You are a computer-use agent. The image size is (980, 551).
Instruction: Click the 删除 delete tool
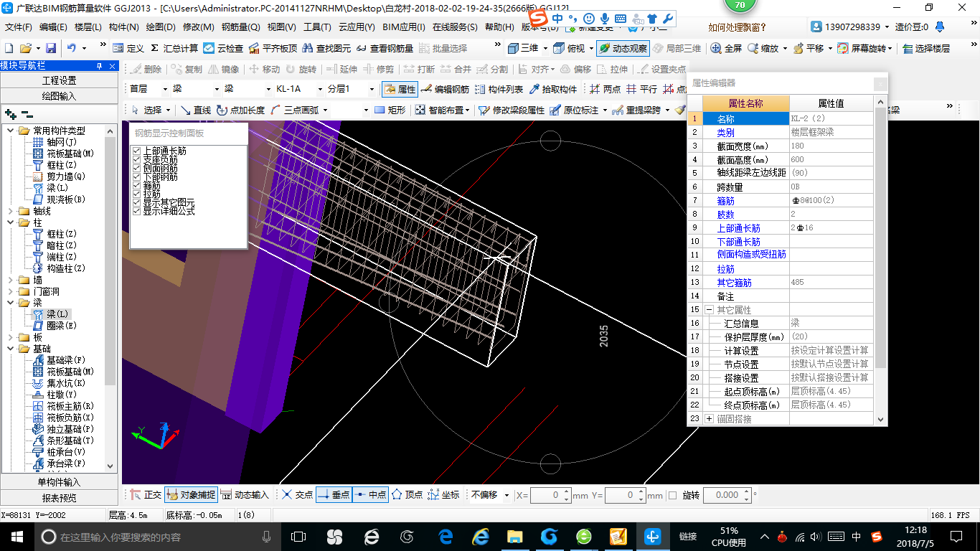click(146, 69)
